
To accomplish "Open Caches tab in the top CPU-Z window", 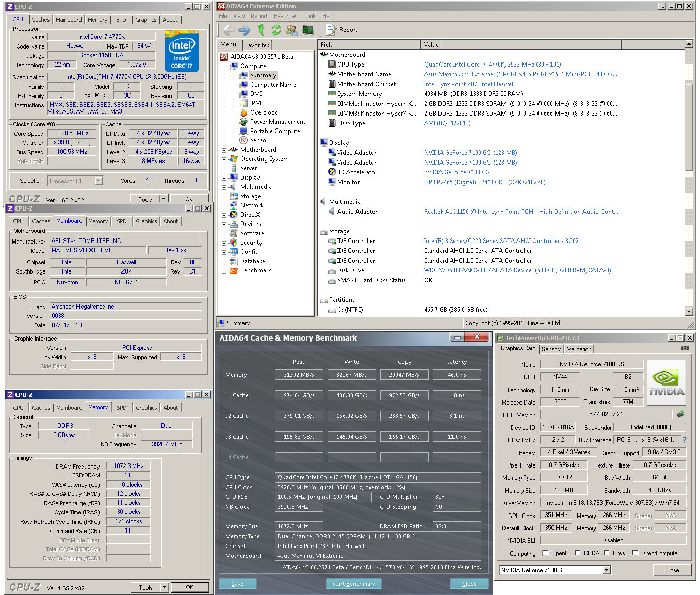I will [41, 20].
